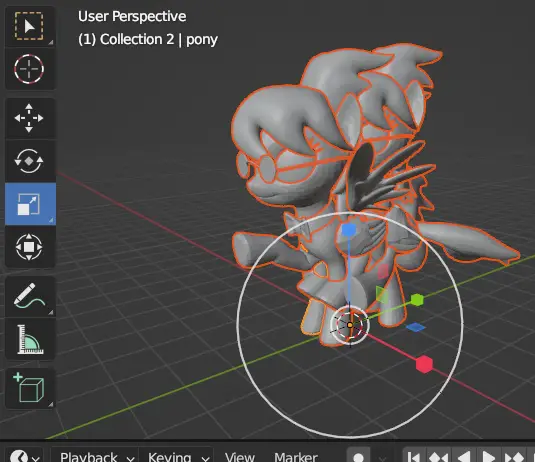Click the blue Z-axis scale handle
This screenshot has height=462, width=535.
[x=349, y=230]
